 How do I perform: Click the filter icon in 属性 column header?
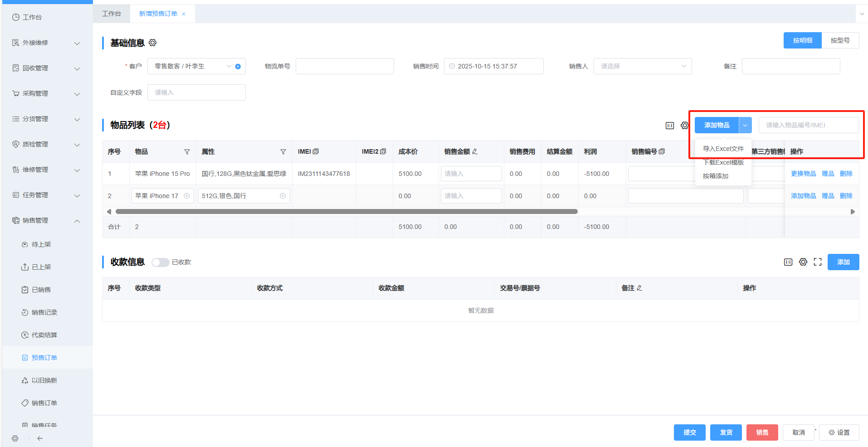[283, 152]
